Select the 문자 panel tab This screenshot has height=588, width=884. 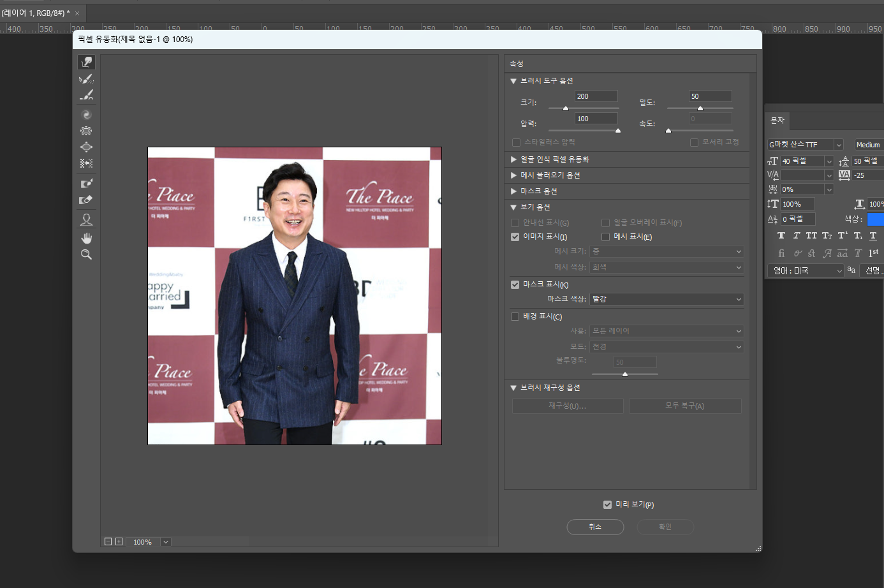tap(777, 121)
